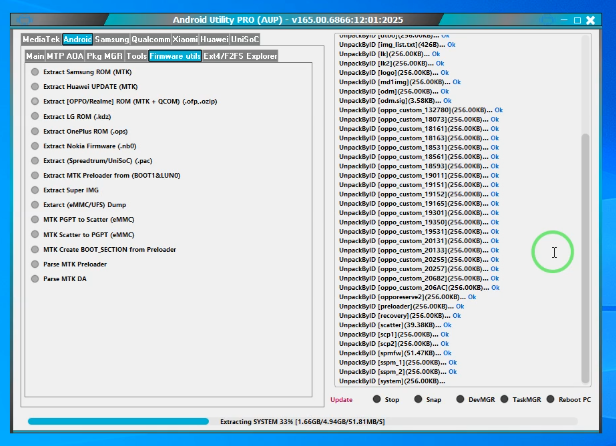The height and width of the screenshot is (446, 616).
Task: Select Extract Samsung ROM (MTK) option
Action: [x=35, y=72]
